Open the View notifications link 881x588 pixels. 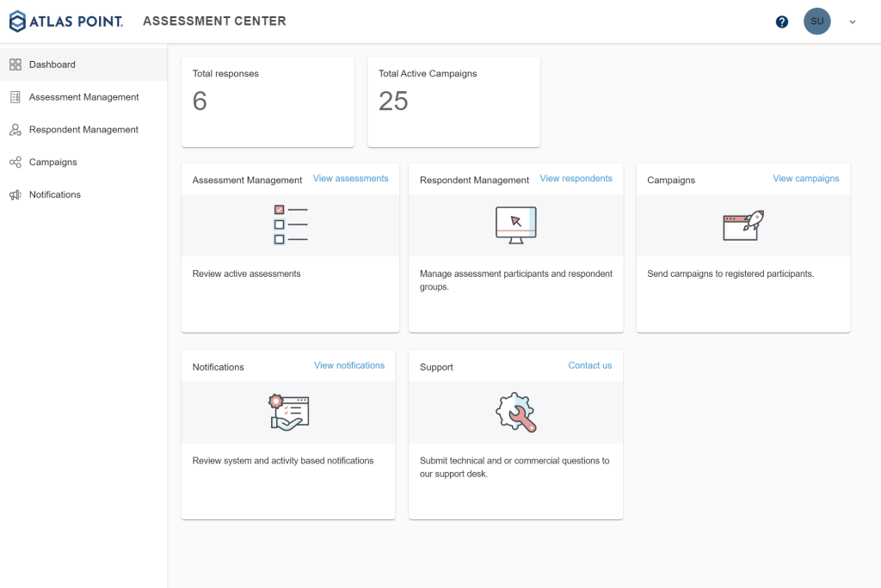pyautogui.click(x=348, y=365)
